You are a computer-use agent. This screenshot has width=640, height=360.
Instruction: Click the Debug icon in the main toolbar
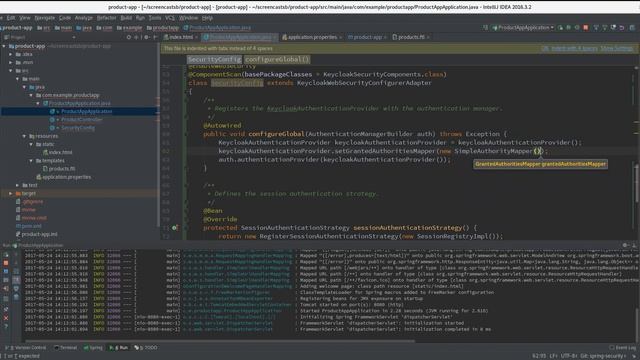click(568, 28)
